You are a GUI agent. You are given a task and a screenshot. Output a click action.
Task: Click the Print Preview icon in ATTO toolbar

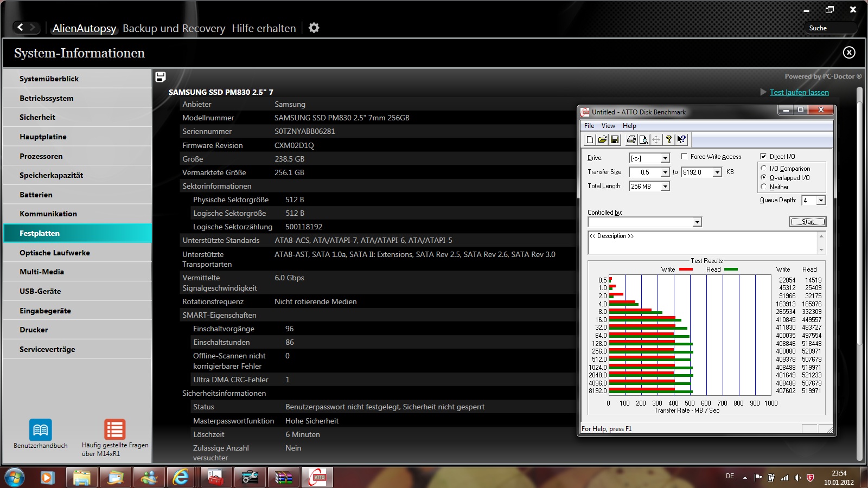[x=643, y=140]
